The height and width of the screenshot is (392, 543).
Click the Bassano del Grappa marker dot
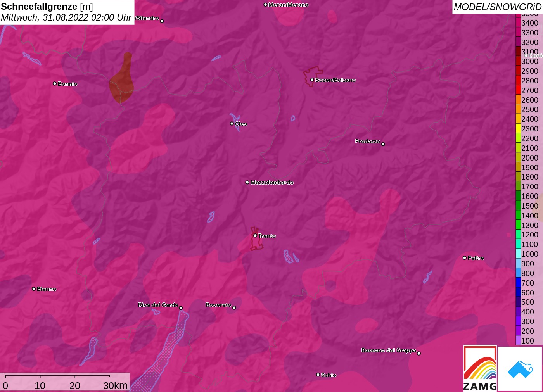click(419, 353)
